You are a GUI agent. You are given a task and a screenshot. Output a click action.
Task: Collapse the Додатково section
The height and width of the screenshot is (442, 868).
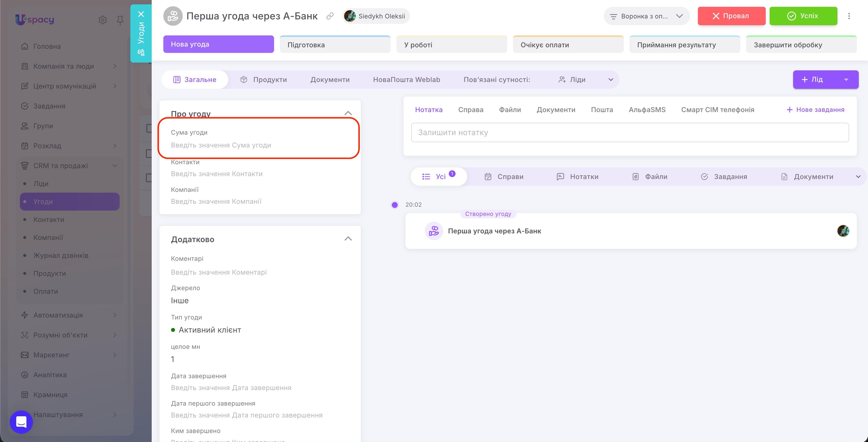coord(348,238)
